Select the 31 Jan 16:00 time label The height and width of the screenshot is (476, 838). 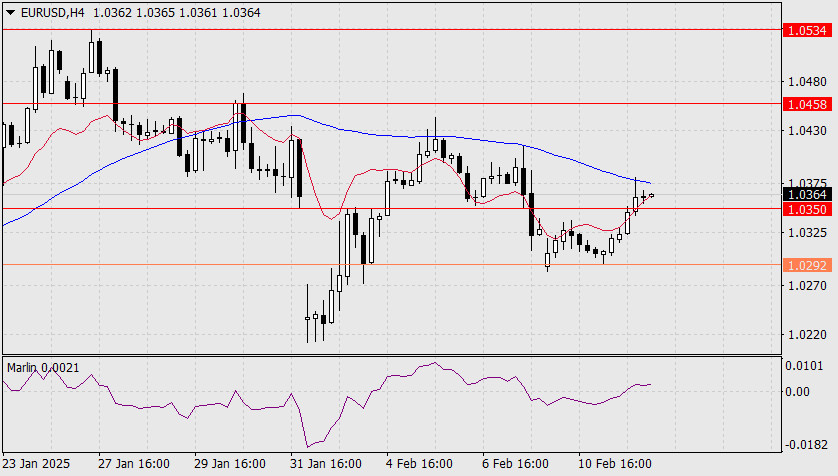click(x=326, y=463)
